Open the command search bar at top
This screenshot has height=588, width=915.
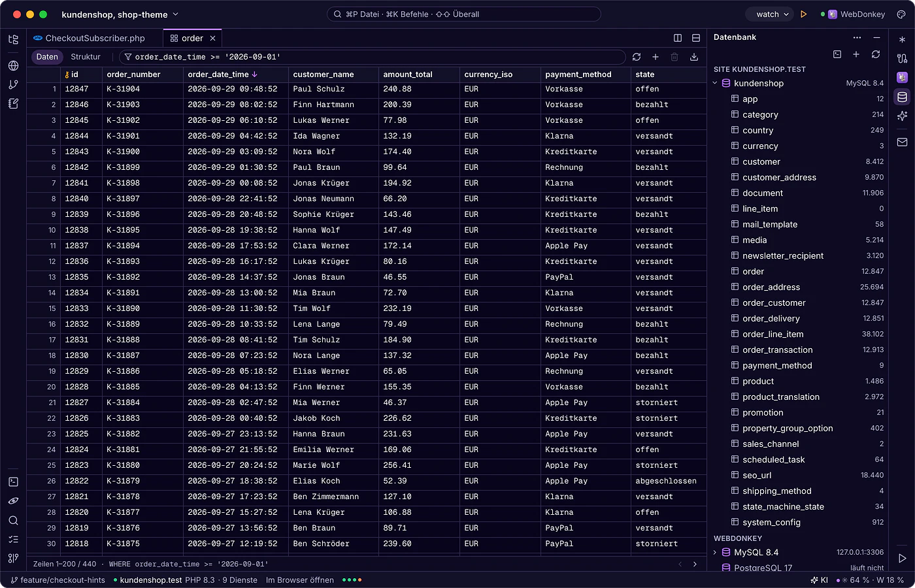[x=463, y=14]
